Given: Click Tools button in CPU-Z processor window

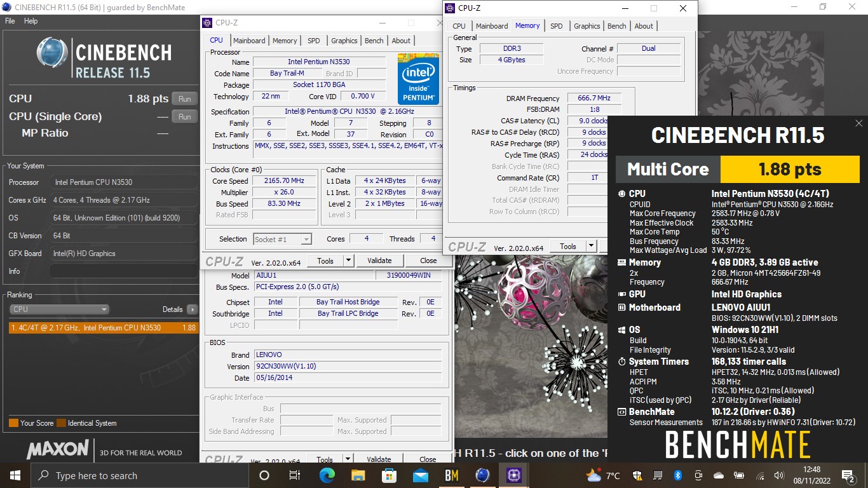Looking at the screenshot, I should coord(325,261).
